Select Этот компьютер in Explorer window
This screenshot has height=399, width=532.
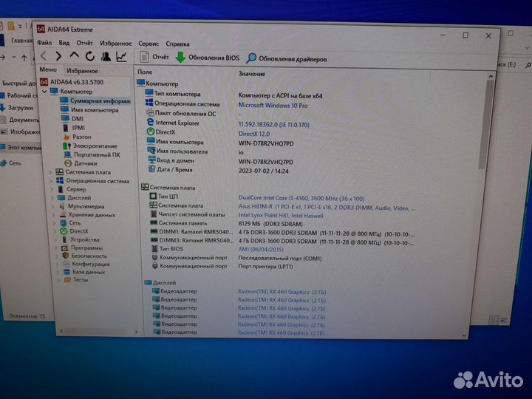pos(21,147)
